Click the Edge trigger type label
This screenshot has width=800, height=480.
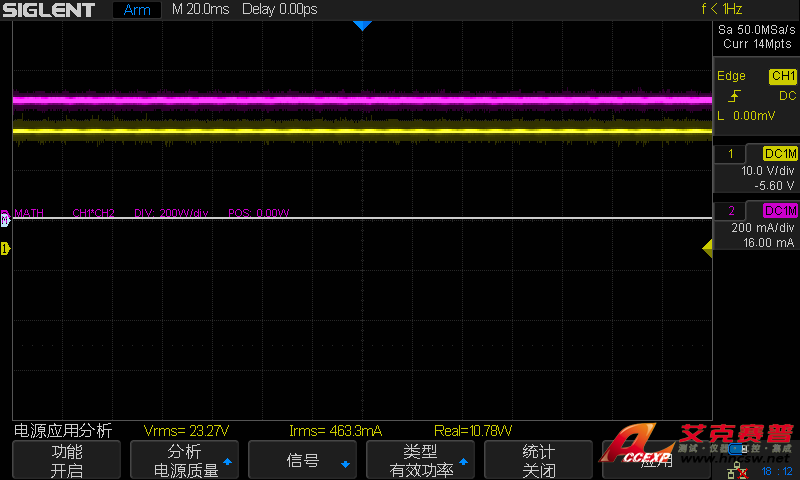point(731,76)
